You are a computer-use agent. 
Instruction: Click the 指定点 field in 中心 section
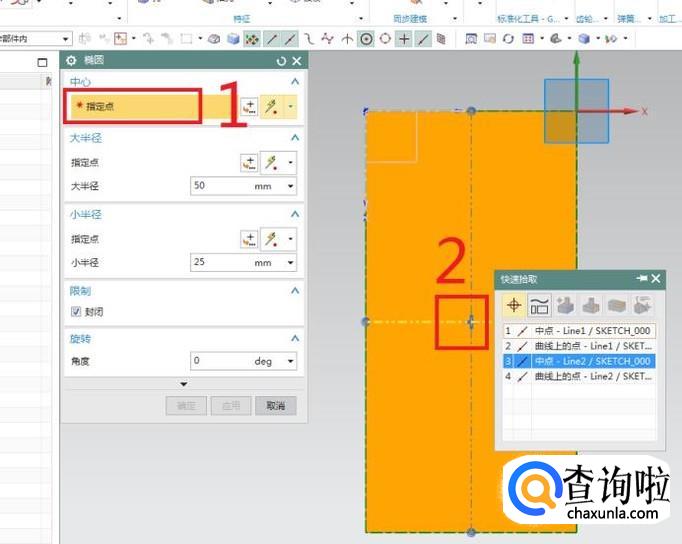pyautogui.click(x=134, y=105)
